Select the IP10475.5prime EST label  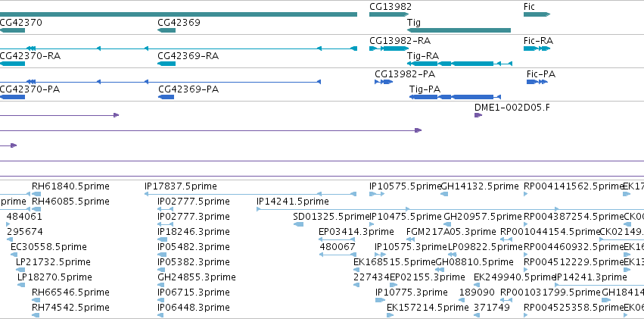(406, 216)
